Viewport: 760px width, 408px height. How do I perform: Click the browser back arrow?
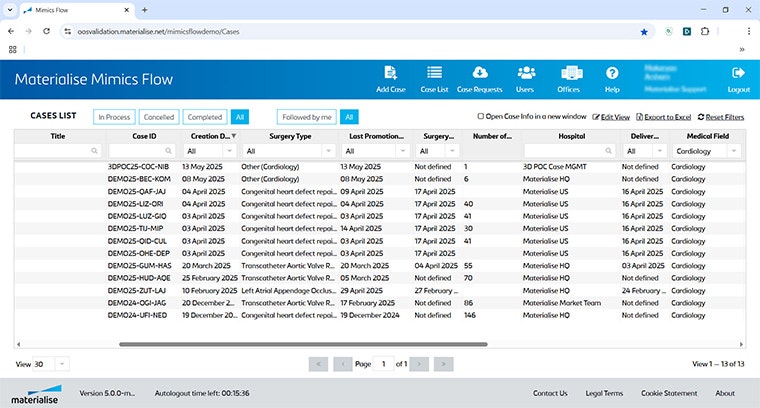coord(11,31)
